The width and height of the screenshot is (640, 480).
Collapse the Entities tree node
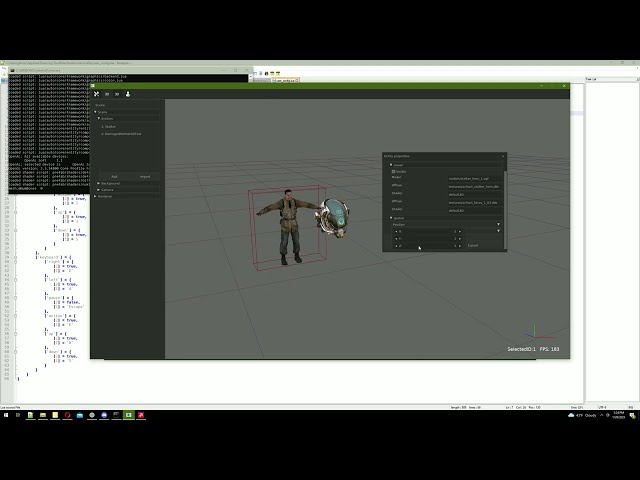pyautogui.click(x=99, y=118)
